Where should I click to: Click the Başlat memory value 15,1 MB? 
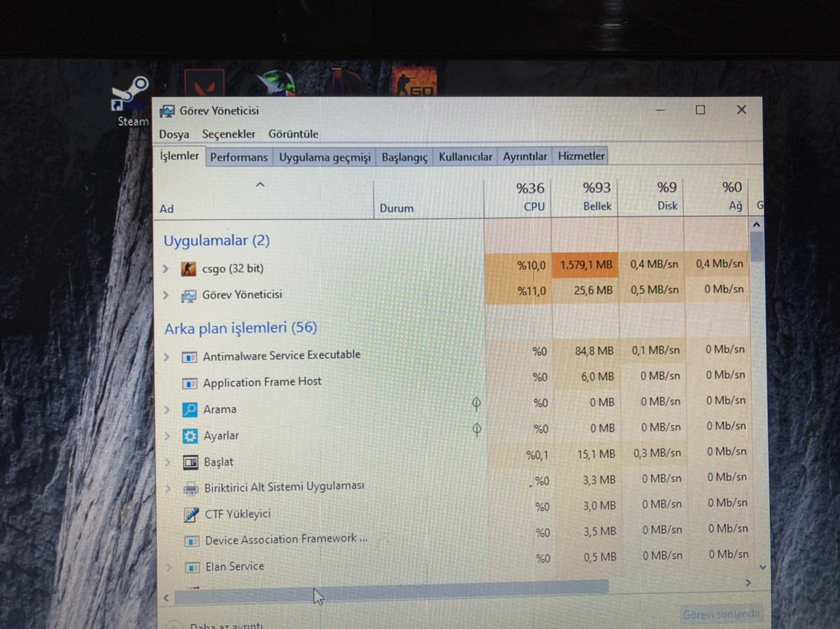(596, 454)
